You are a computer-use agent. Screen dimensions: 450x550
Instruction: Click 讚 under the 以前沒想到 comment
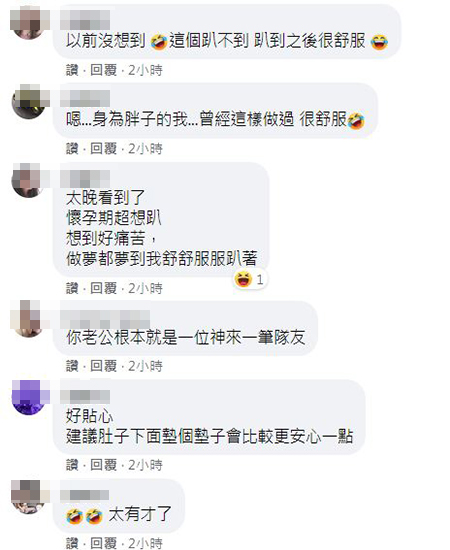pyautogui.click(x=72, y=70)
